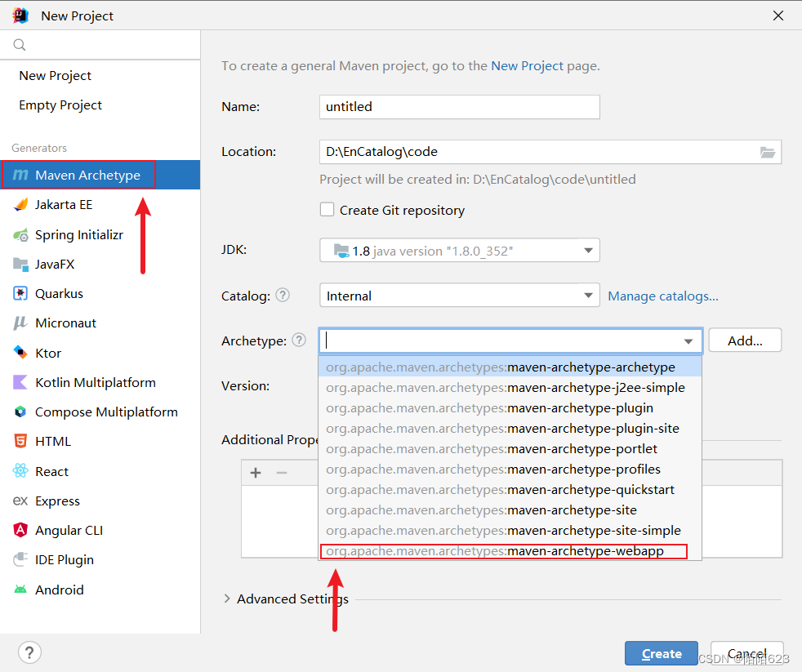802x672 pixels.
Task: Open help for Catalog field
Action: (283, 295)
